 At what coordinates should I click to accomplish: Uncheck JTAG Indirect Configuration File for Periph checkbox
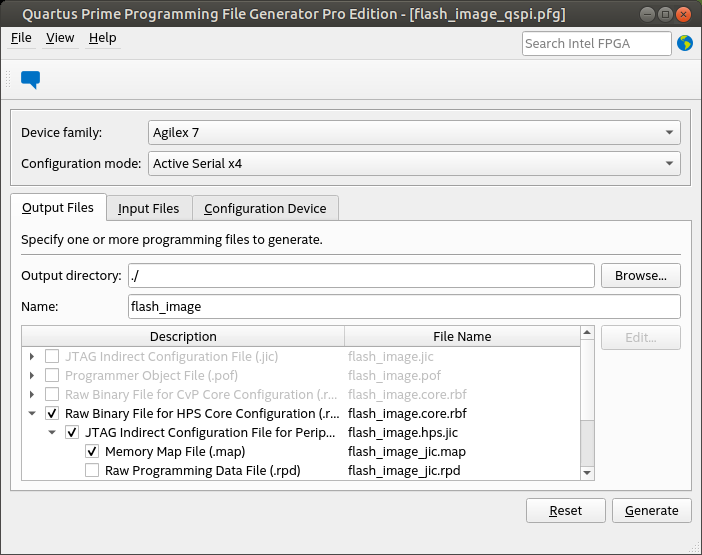tap(72, 433)
